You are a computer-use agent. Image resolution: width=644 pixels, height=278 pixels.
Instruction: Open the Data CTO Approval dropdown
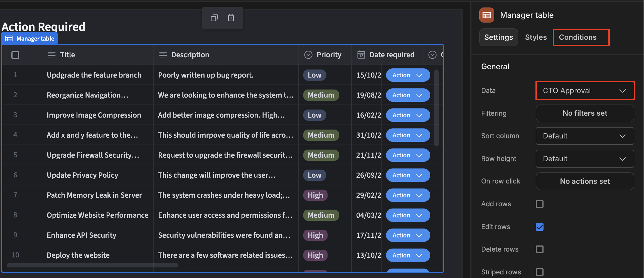tap(585, 91)
